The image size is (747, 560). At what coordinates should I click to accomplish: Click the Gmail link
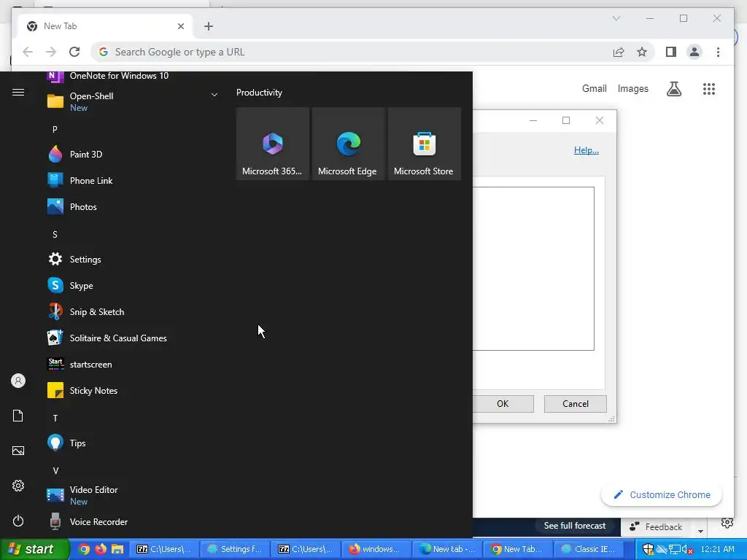coord(594,88)
